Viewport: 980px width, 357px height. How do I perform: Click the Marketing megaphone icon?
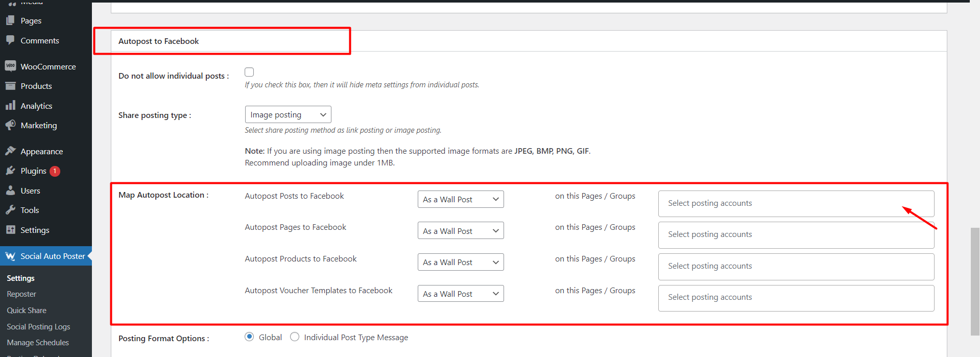(x=10, y=125)
